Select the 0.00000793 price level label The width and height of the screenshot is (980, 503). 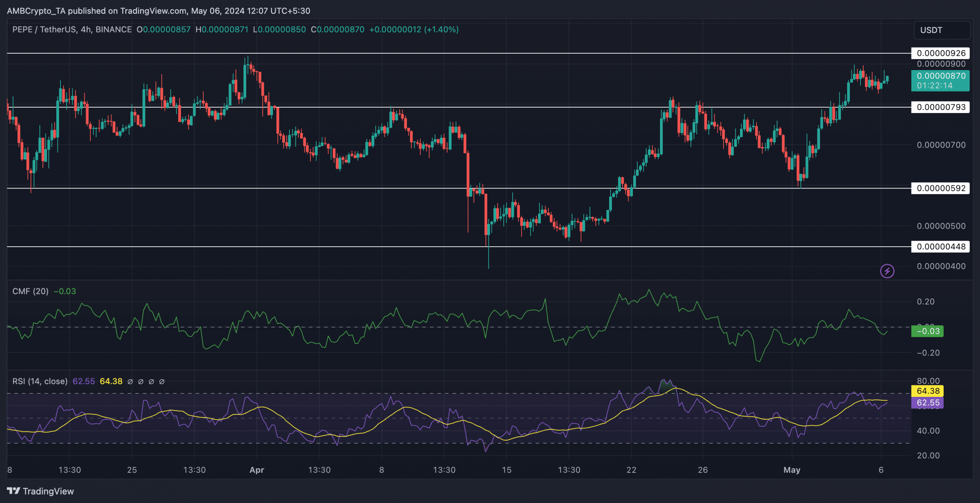tap(940, 107)
